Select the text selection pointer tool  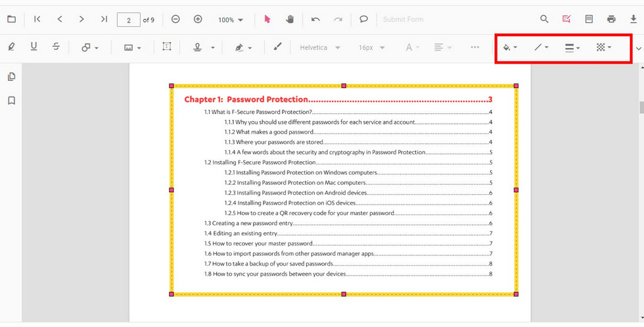tap(267, 19)
